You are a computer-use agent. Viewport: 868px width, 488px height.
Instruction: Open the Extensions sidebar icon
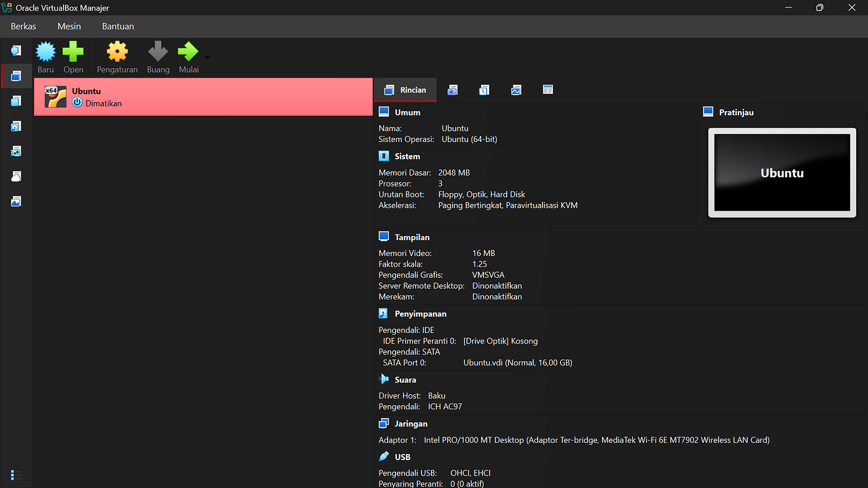16,101
